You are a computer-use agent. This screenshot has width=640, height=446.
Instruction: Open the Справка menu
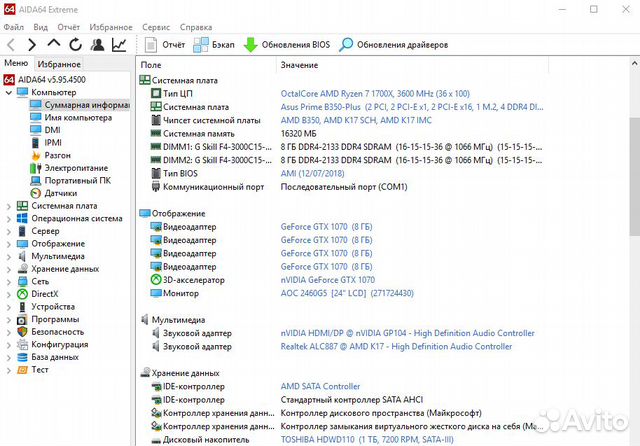pyautogui.click(x=196, y=27)
